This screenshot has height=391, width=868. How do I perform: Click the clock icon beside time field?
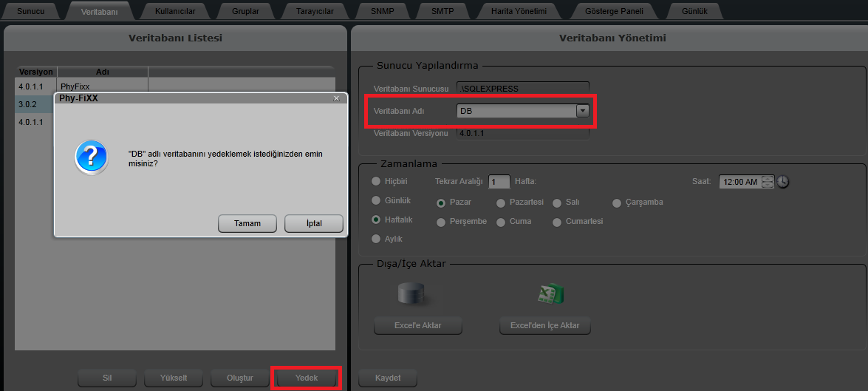pos(783,182)
